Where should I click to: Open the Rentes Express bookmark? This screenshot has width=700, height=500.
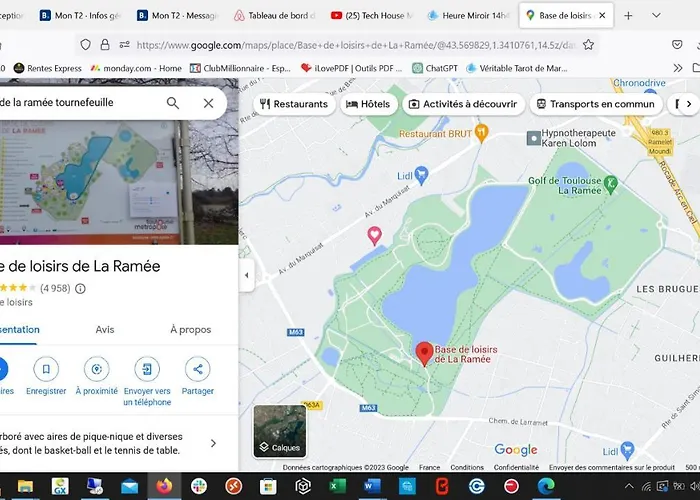coord(48,68)
